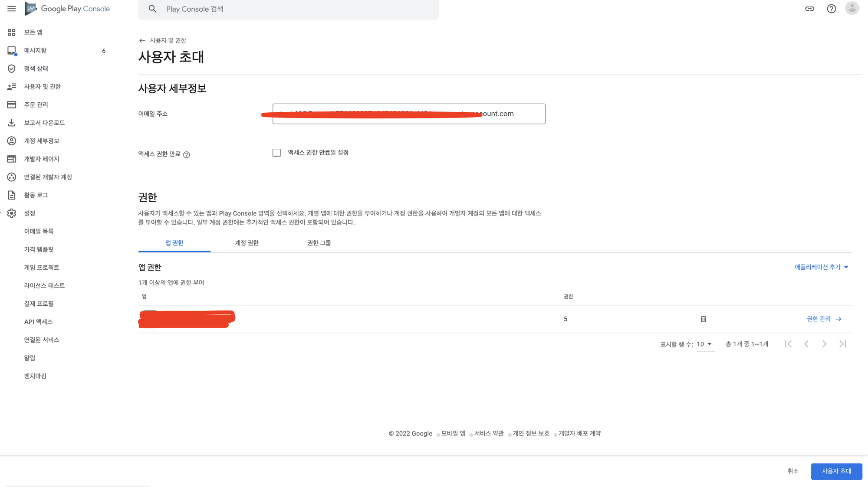Click the blue 사용자 초대 button
This screenshot has height=487, width=868.
pyautogui.click(x=836, y=471)
